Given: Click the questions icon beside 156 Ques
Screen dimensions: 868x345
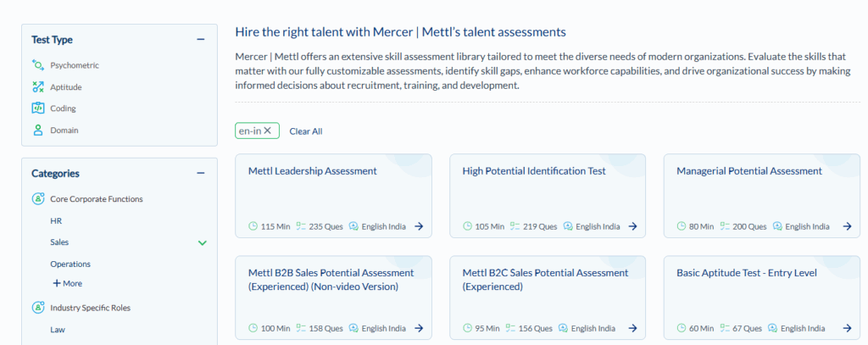Looking at the screenshot, I should coord(510,328).
